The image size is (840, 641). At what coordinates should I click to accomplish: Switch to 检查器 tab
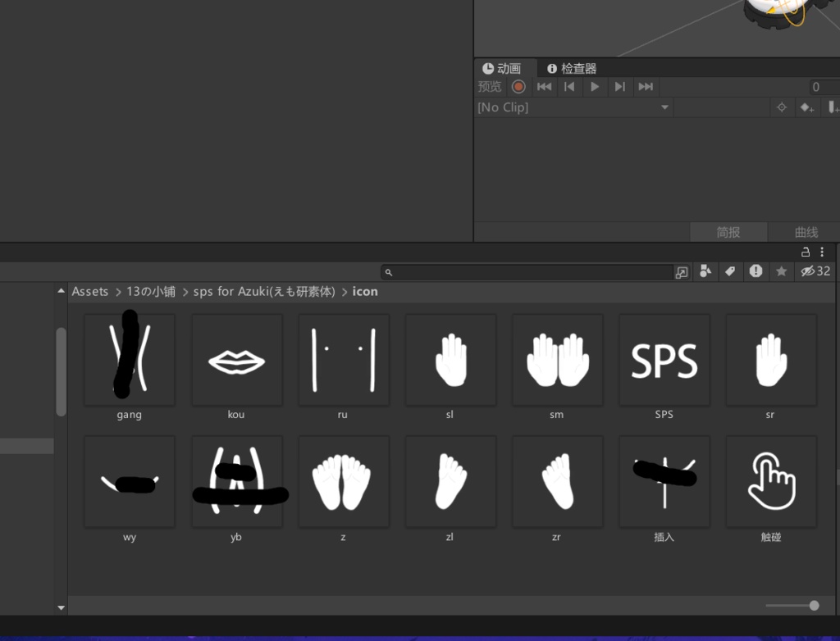click(x=572, y=69)
